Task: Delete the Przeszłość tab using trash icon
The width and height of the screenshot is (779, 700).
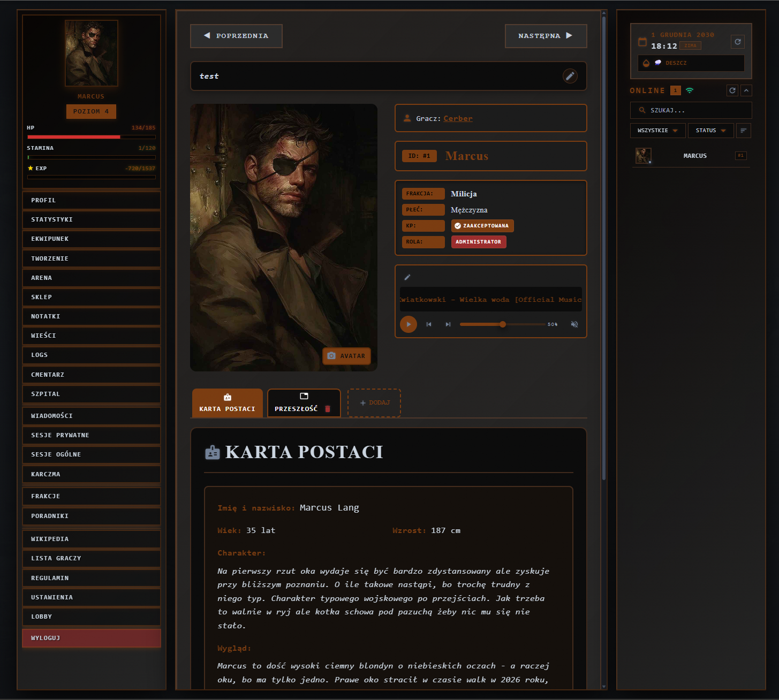Action: click(328, 409)
